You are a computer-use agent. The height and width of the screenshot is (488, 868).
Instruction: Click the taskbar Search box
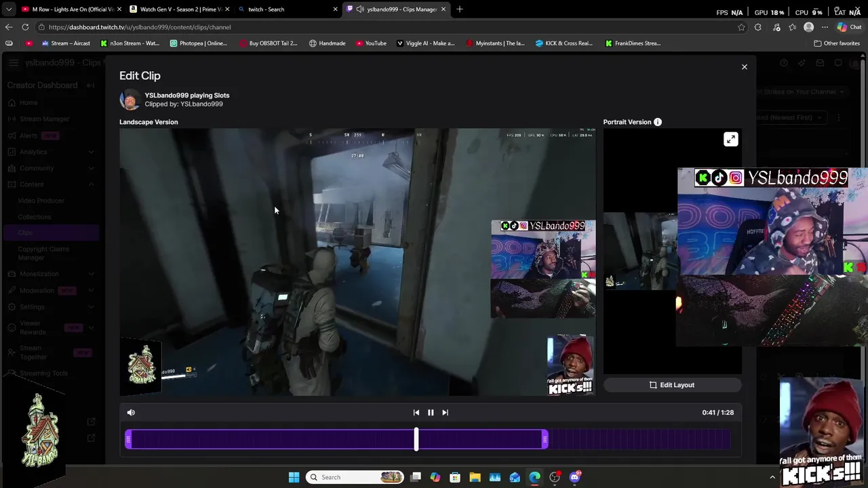tap(355, 477)
